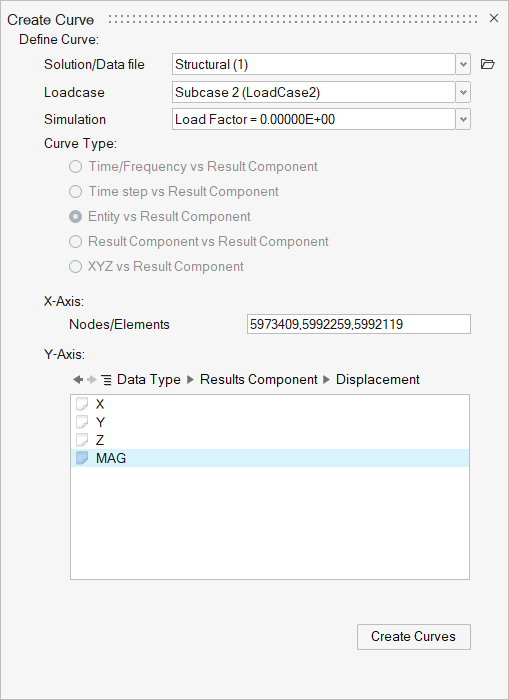Click the note icon beside Z component
509x700 pixels.
[82, 440]
